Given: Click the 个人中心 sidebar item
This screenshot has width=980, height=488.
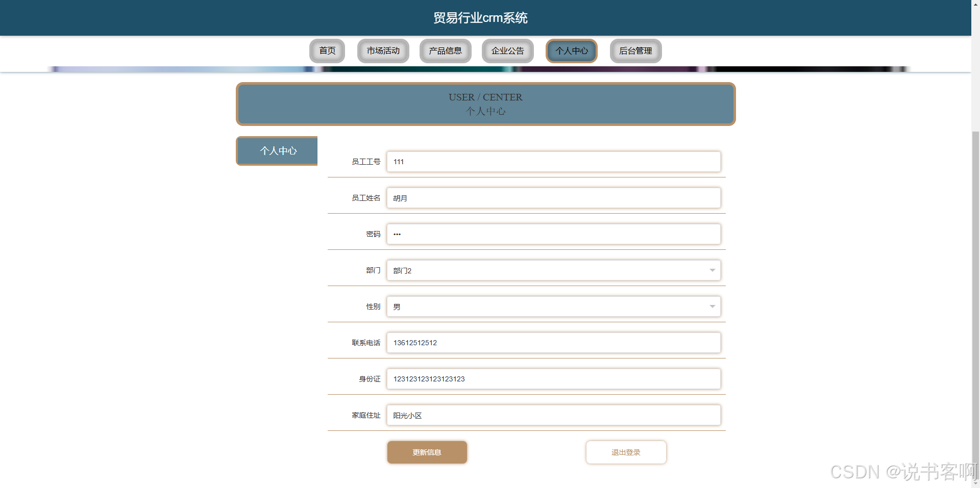Looking at the screenshot, I should coord(277,151).
